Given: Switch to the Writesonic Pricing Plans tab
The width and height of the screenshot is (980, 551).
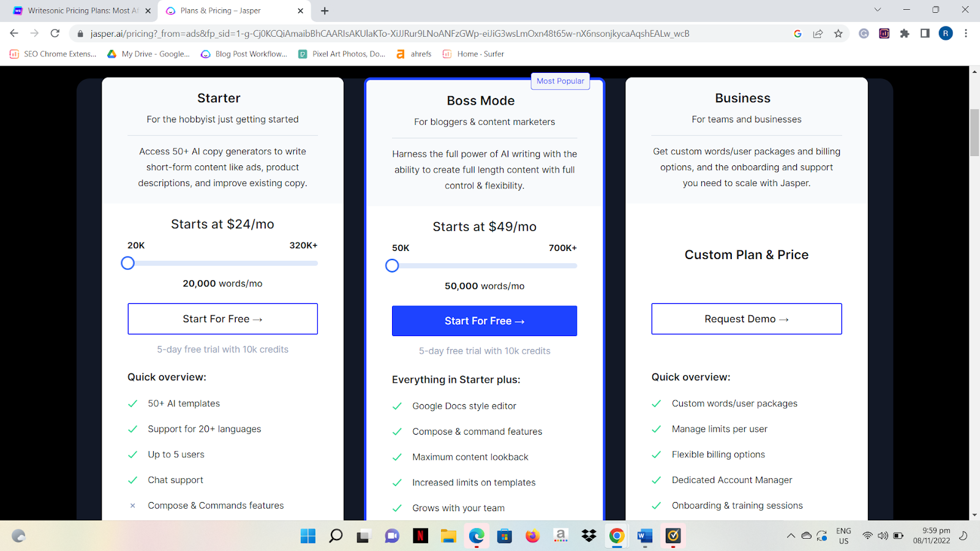Looking at the screenshot, I should tap(81, 10).
